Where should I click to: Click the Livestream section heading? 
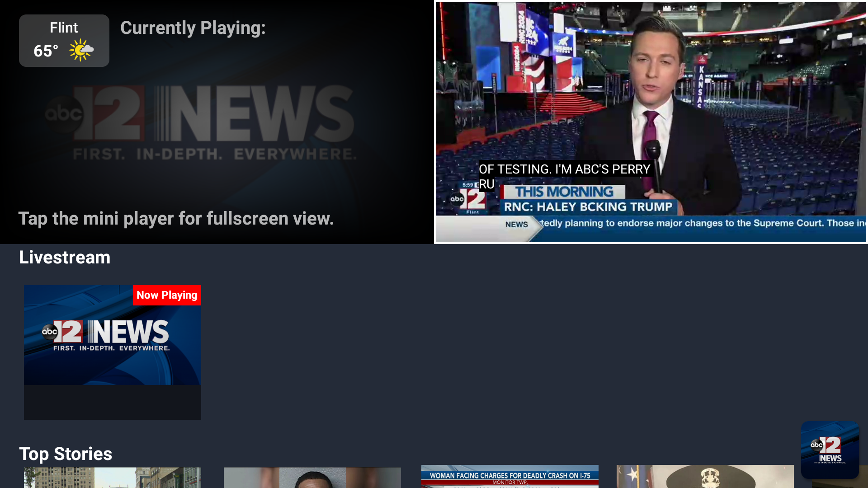[65, 258]
